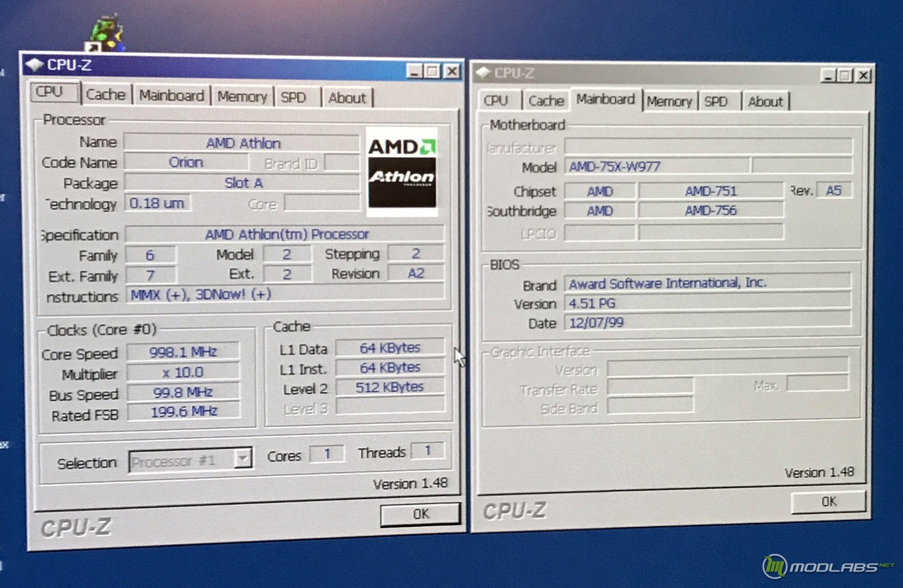Click the empty Manufacturer field

(x=709, y=146)
